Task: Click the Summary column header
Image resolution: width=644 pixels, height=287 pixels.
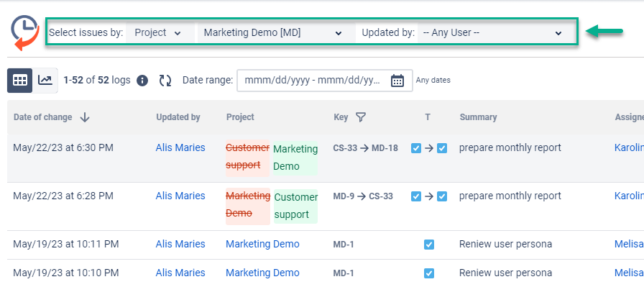Action: click(x=478, y=117)
